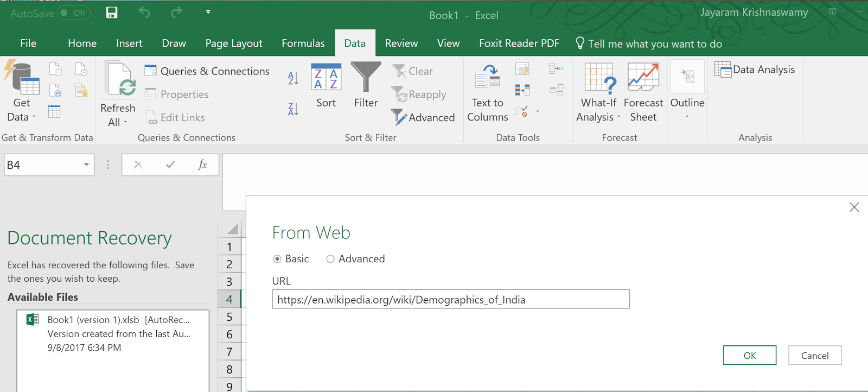Click the Insert Function fx icon
Image resolution: width=868 pixels, height=392 pixels.
pos(202,165)
